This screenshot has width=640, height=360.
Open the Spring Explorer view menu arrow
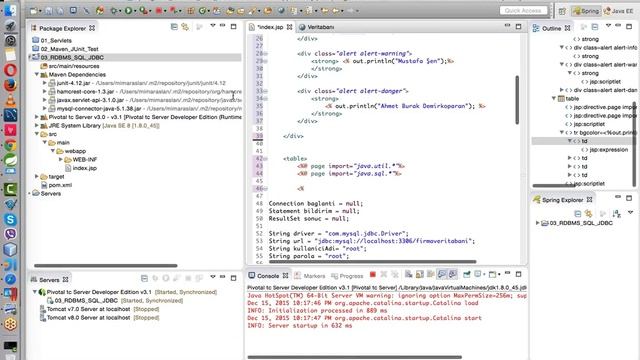pos(631,212)
